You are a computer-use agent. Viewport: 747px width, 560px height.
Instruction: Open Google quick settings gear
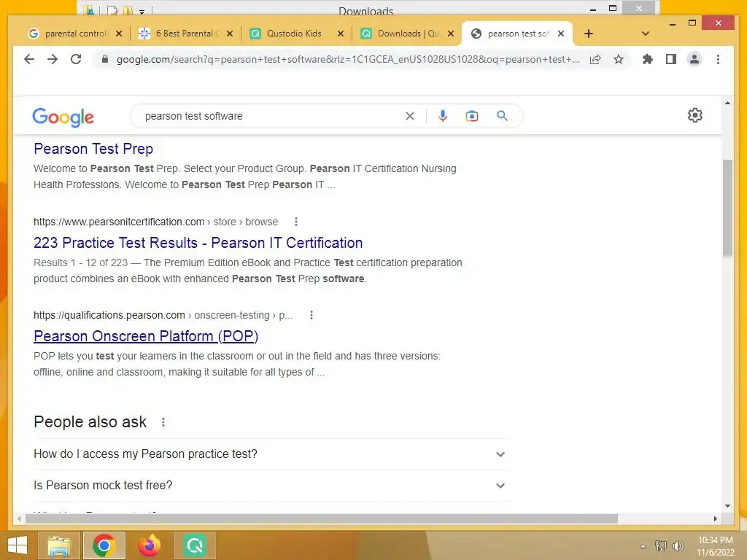point(695,115)
